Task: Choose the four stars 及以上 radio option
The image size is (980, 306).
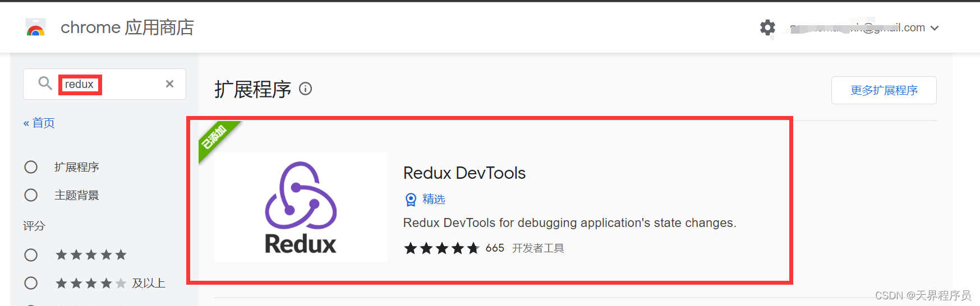Action: tap(31, 283)
